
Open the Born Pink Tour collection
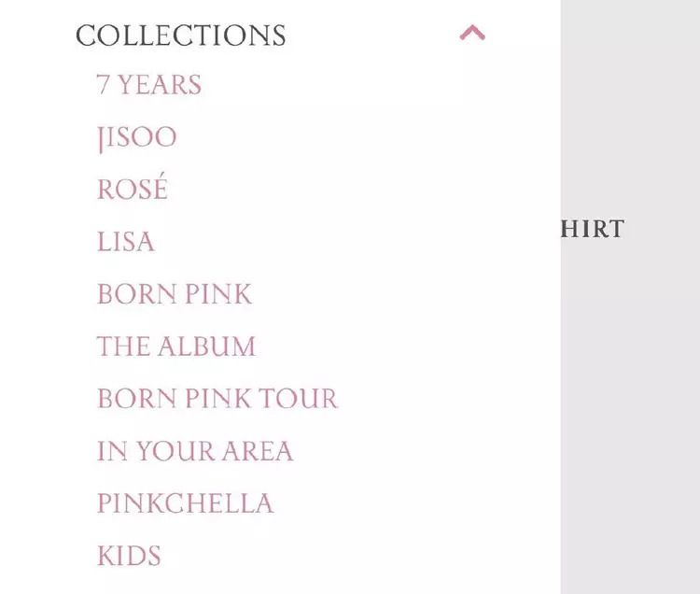(x=217, y=399)
